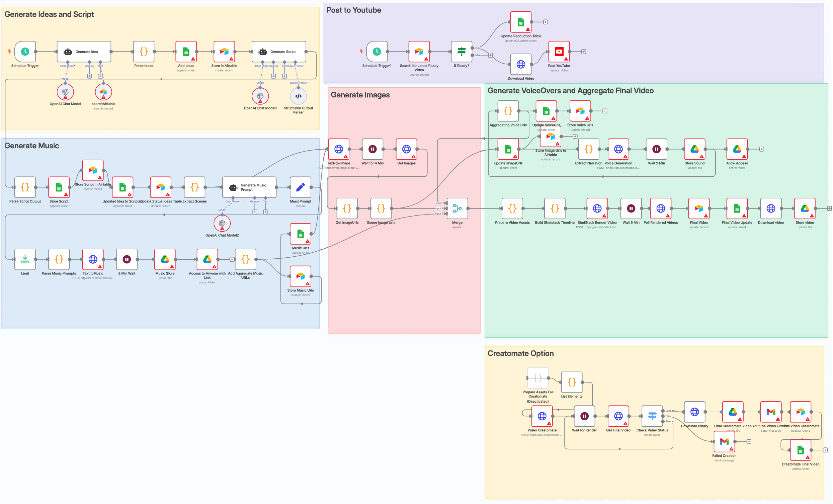This screenshot has height=504, width=833.
Task: Open the Build Shotstack Timeline node
Action: click(555, 208)
